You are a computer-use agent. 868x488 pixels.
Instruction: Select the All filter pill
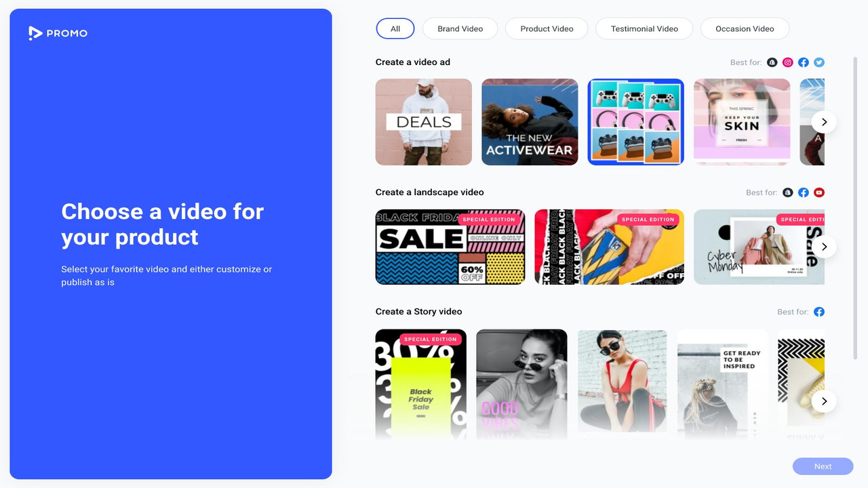[395, 28]
